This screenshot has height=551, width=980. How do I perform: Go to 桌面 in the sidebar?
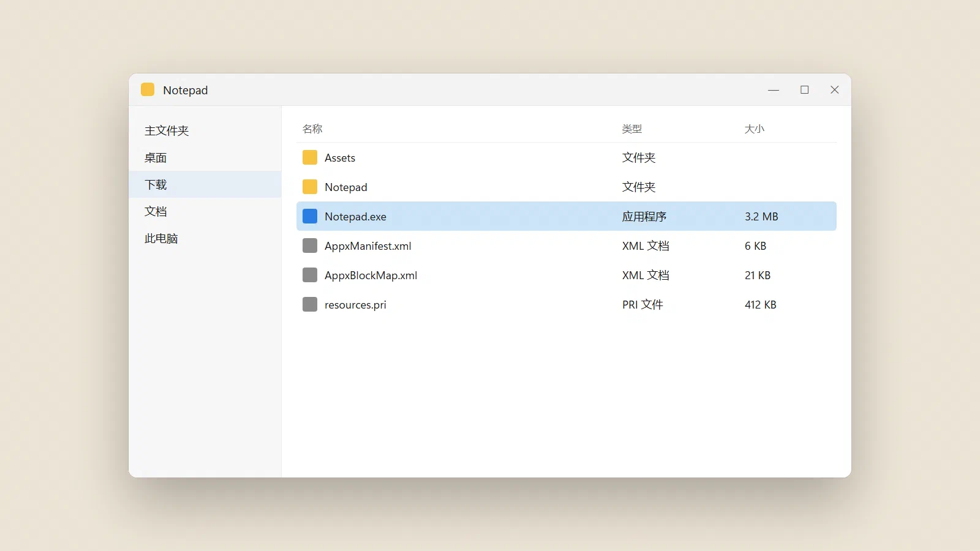(205, 157)
